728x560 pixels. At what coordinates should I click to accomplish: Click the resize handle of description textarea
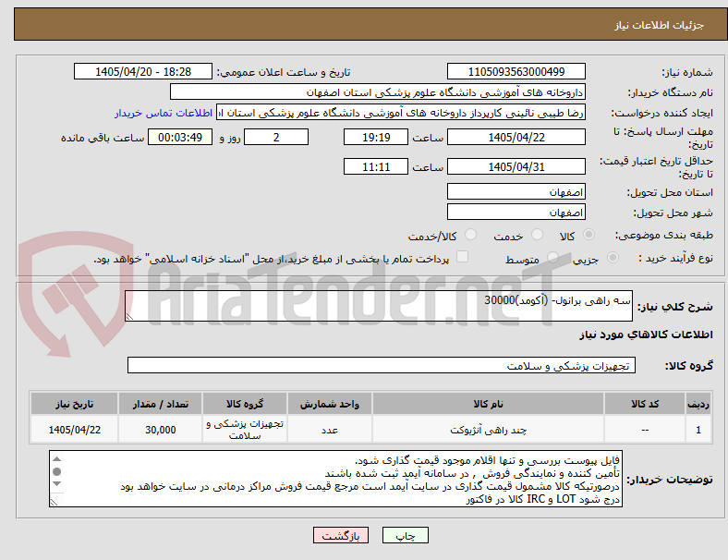pos(129,317)
